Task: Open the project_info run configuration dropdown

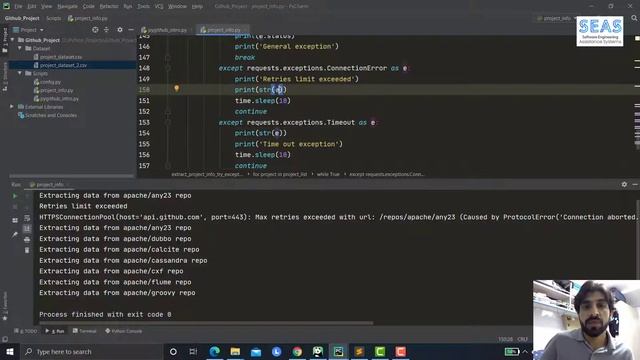Action: [556, 18]
